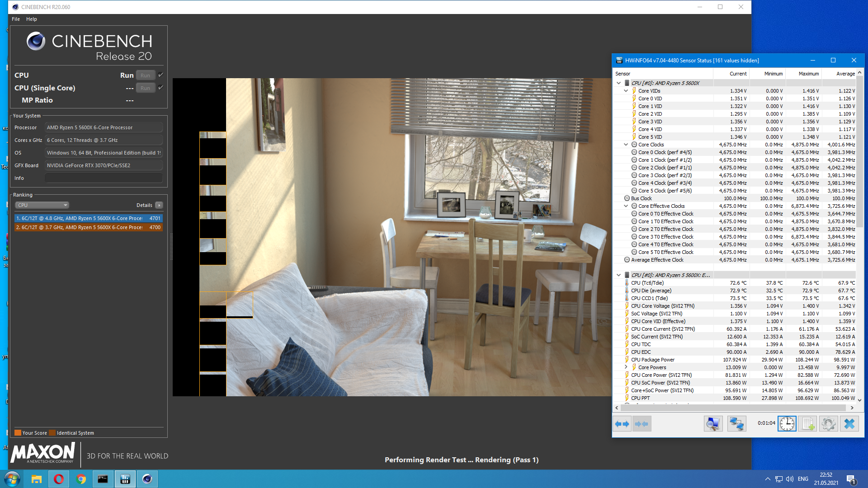Open the Help menu
This screenshot has height=488, width=868.
point(31,19)
